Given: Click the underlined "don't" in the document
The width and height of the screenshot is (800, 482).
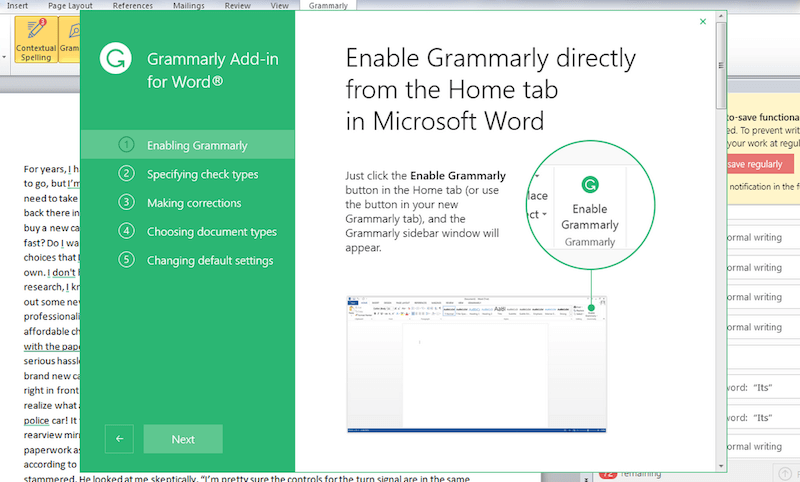Looking at the screenshot, I should [64, 272].
